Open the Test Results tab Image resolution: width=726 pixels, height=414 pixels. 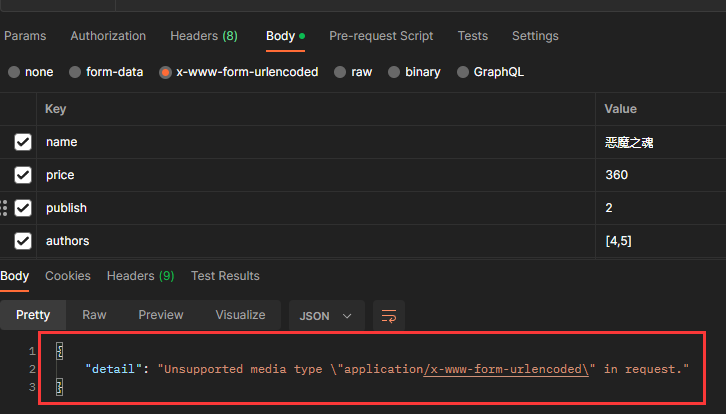(225, 276)
